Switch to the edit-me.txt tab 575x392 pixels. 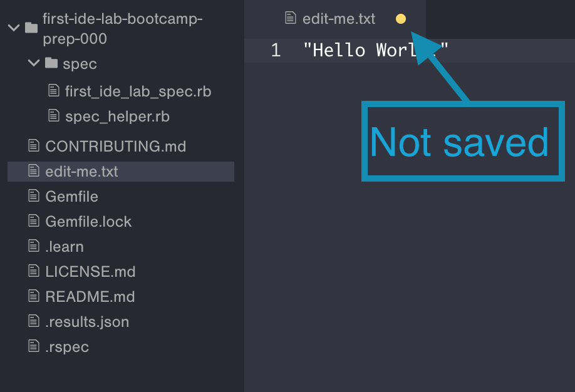point(338,19)
